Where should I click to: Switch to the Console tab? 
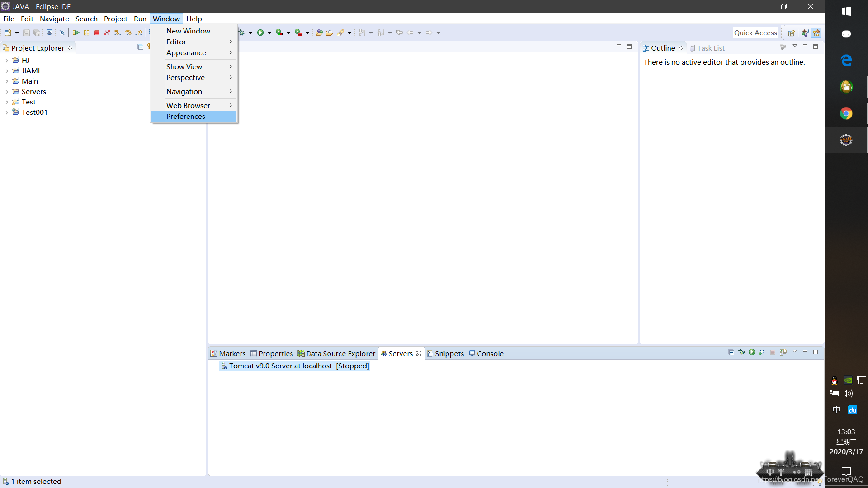[490, 353]
